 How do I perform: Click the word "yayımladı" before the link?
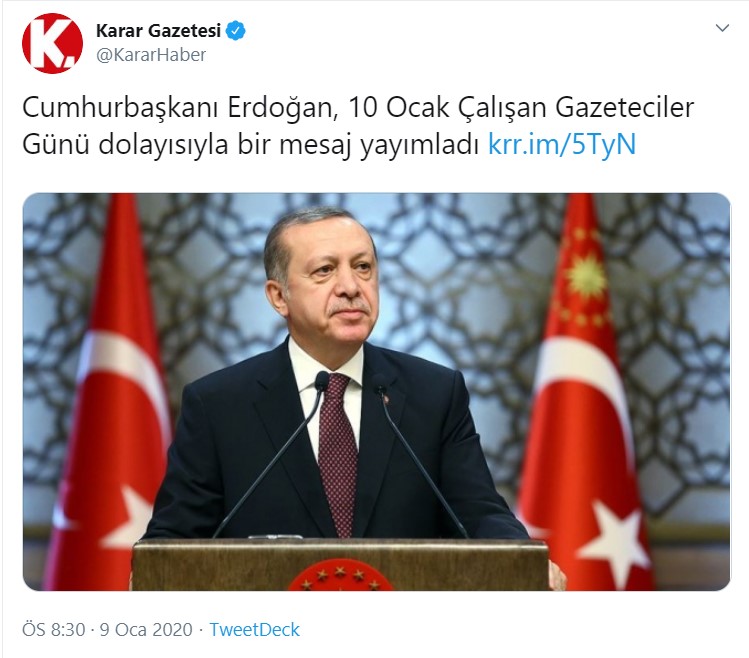click(419, 144)
